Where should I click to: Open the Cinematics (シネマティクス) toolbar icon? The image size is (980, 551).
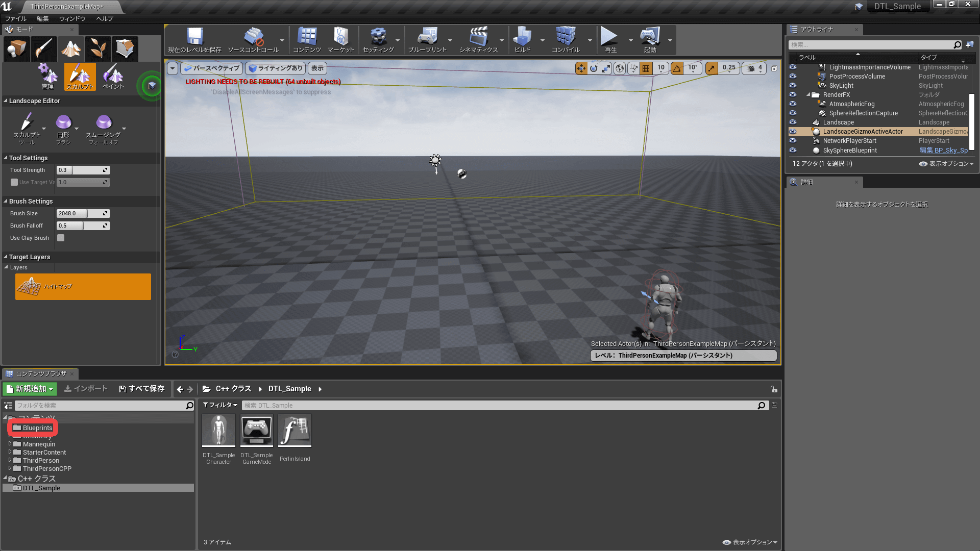click(x=478, y=40)
